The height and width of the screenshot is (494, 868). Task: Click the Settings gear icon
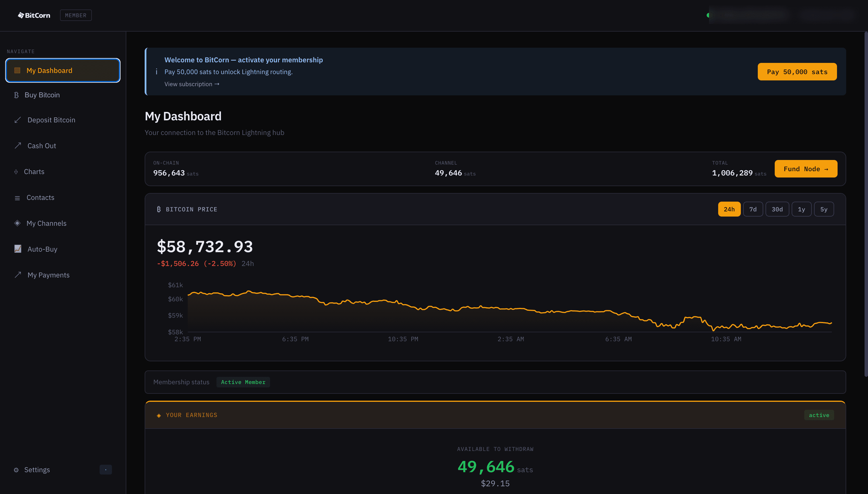pyautogui.click(x=16, y=470)
